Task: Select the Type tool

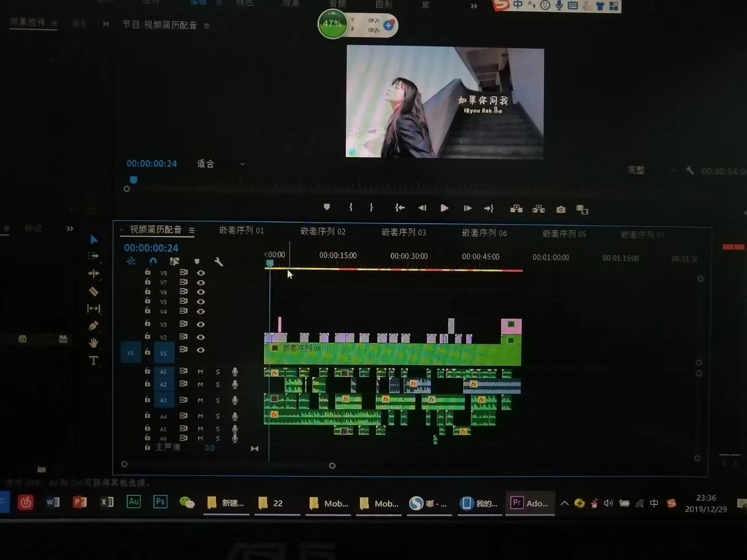Action: [x=93, y=360]
